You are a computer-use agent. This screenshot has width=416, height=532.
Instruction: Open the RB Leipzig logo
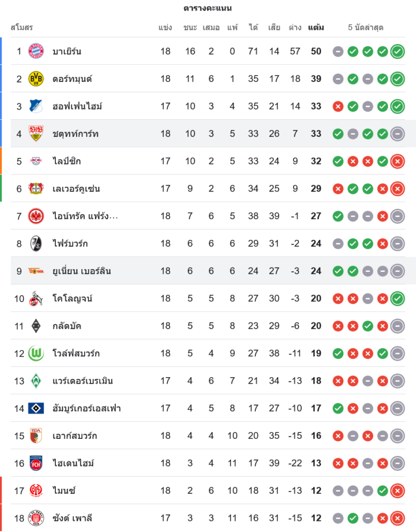[x=36, y=161]
